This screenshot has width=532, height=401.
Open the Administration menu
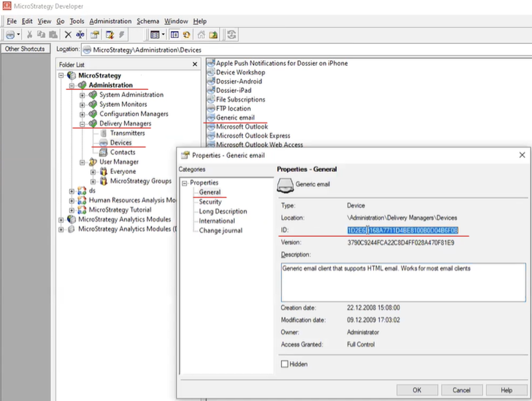(110, 21)
